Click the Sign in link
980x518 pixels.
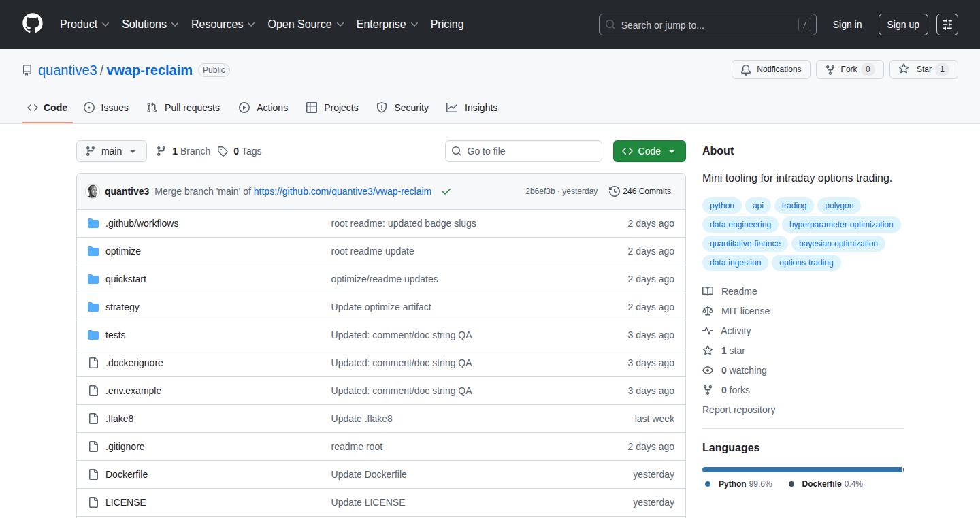point(847,25)
